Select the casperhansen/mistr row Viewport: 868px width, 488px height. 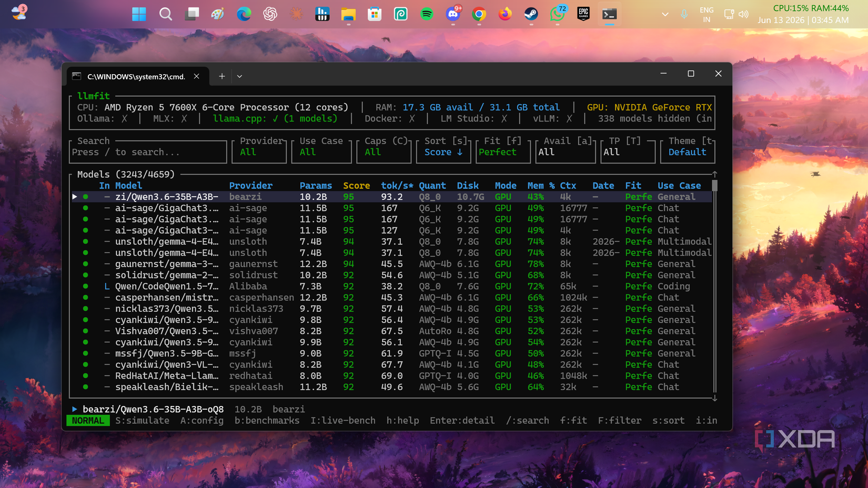click(x=392, y=298)
